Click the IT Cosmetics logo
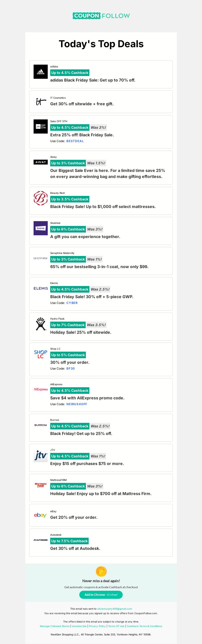202x644 pixels. tap(41, 102)
